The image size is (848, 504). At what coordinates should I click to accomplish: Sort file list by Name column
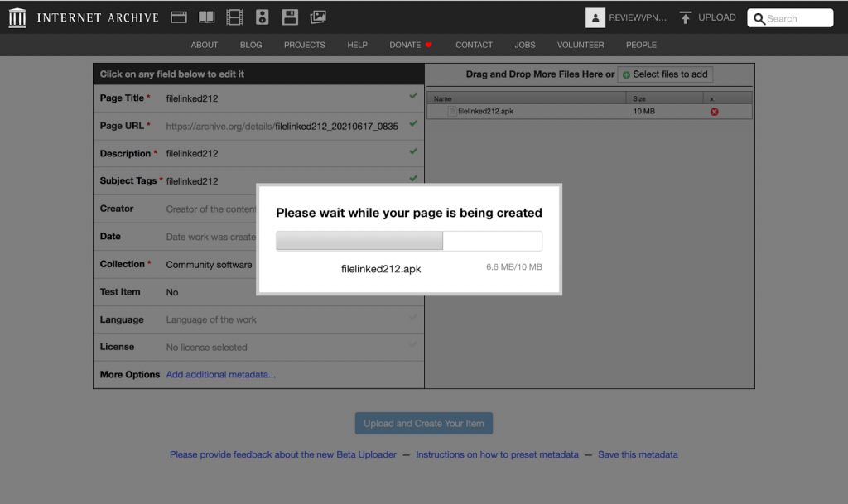point(526,98)
